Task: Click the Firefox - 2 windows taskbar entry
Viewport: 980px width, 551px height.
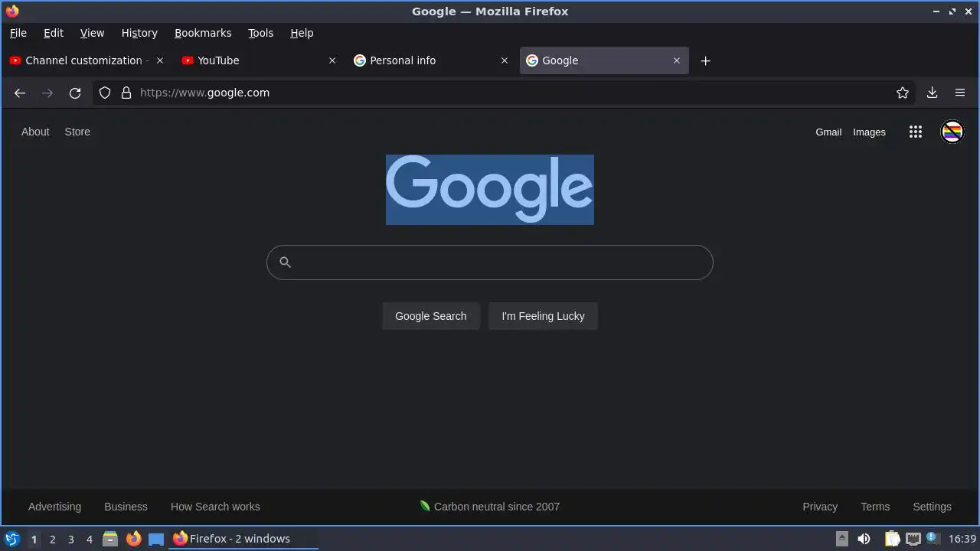Action: (x=243, y=539)
